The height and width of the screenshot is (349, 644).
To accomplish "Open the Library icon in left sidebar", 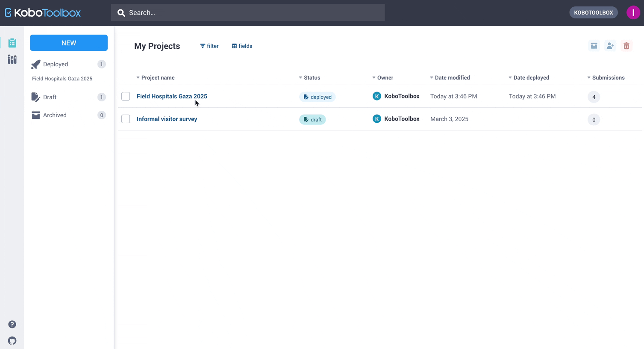I will (12, 59).
